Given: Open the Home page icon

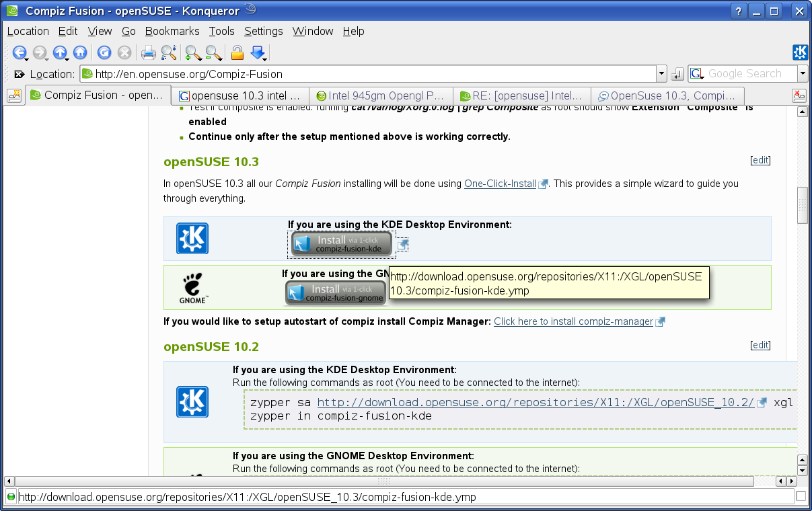Looking at the screenshot, I should (x=80, y=52).
